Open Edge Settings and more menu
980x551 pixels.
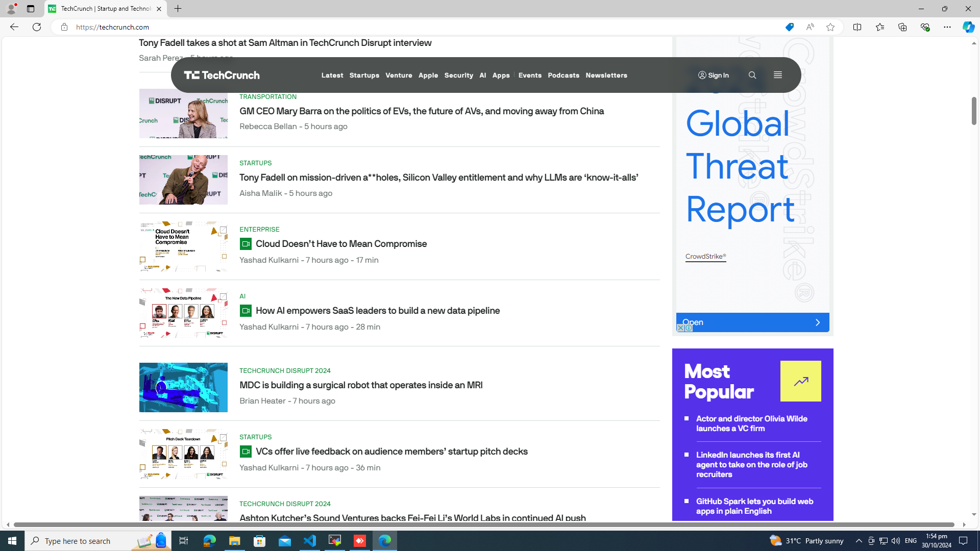(947, 27)
